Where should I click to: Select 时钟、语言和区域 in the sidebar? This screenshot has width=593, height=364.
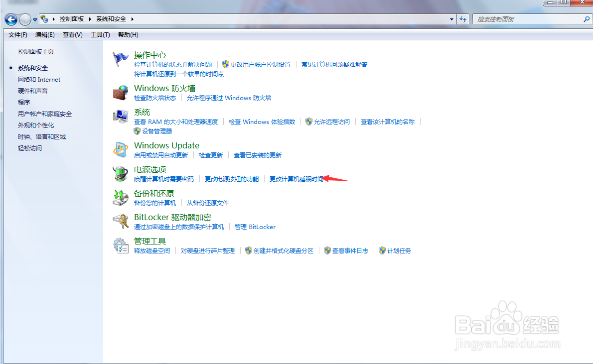click(x=41, y=136)
